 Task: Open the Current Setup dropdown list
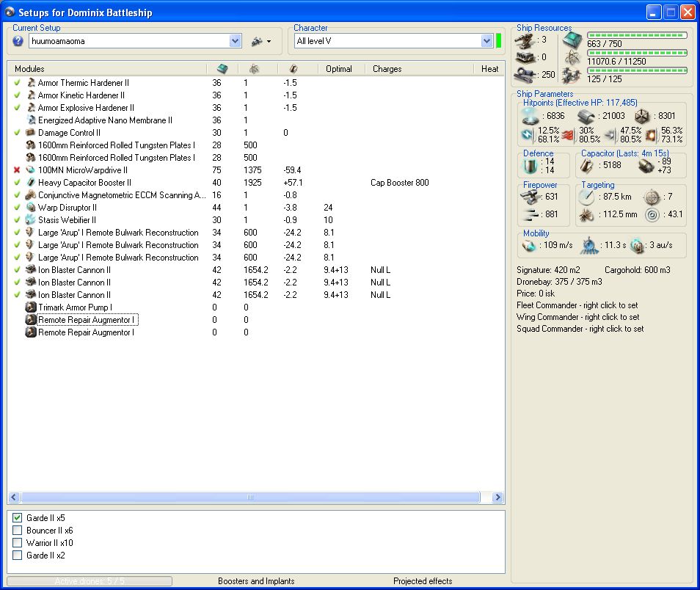tap(235, 42)
